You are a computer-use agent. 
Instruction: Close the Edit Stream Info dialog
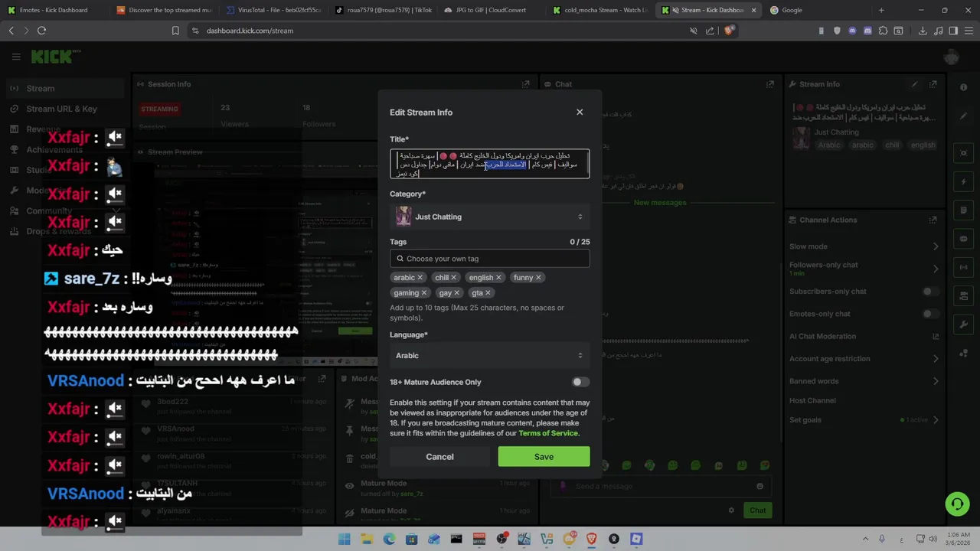580,112
